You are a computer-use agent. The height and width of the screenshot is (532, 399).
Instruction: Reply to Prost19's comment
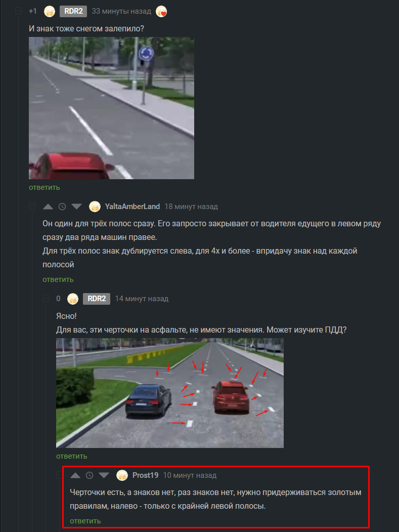85,521
